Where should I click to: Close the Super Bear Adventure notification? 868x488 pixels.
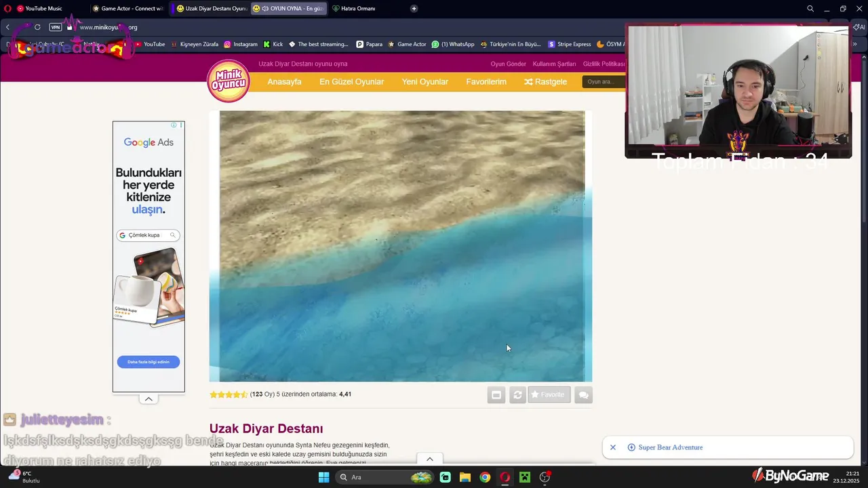coord(613,447)
